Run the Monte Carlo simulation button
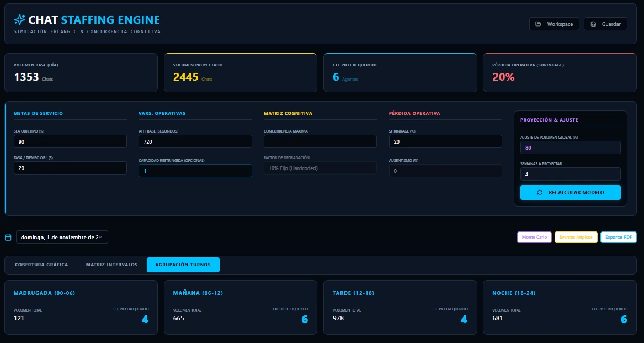This screenshot has width=644, height=343. [x=534, y=238]
